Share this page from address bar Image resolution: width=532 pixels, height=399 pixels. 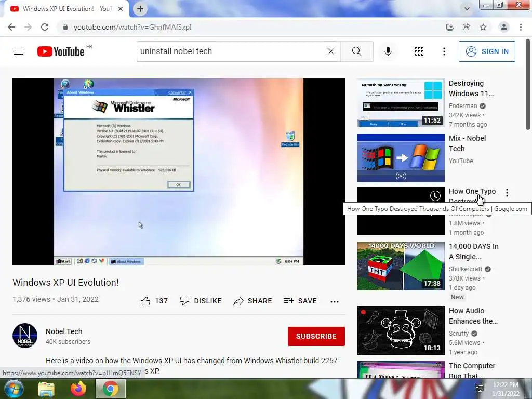click(x=466, y=27)
